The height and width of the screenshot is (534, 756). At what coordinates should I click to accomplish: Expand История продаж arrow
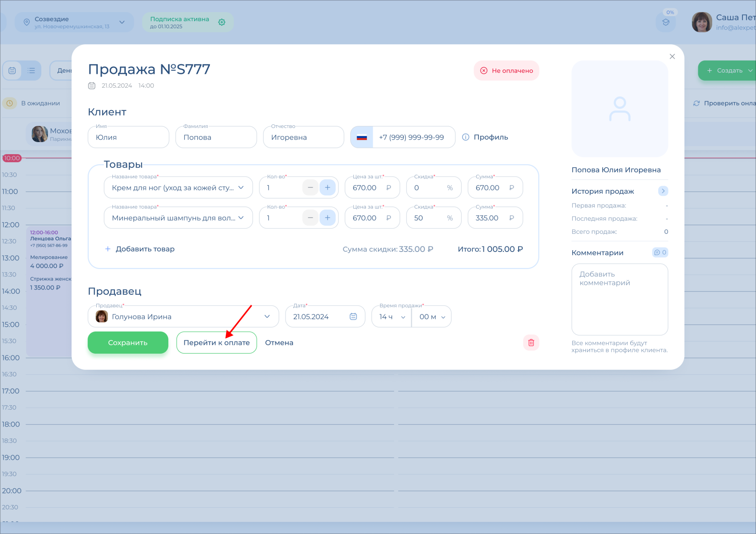point(663,191)
